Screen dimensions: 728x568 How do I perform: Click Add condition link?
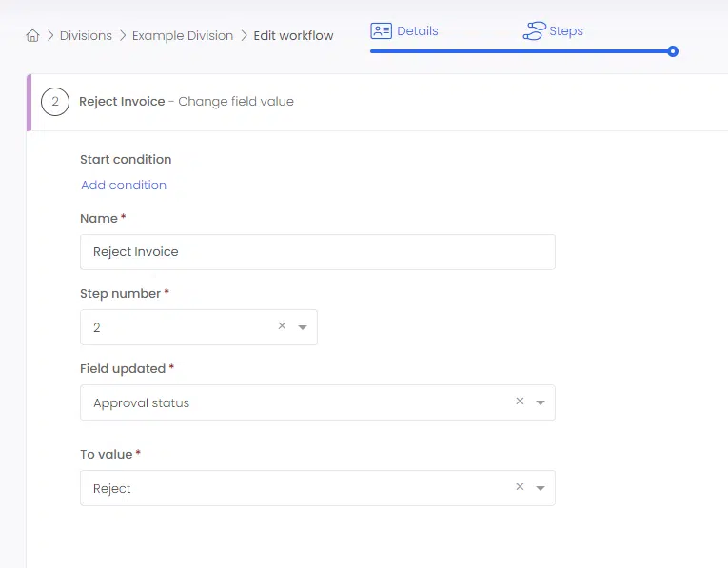point(124,186)
